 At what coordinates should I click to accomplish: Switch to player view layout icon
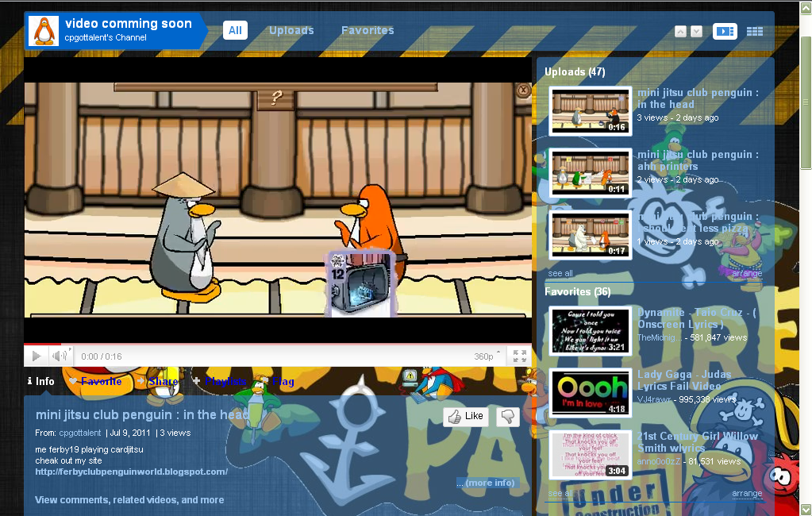tap(725, 32)
